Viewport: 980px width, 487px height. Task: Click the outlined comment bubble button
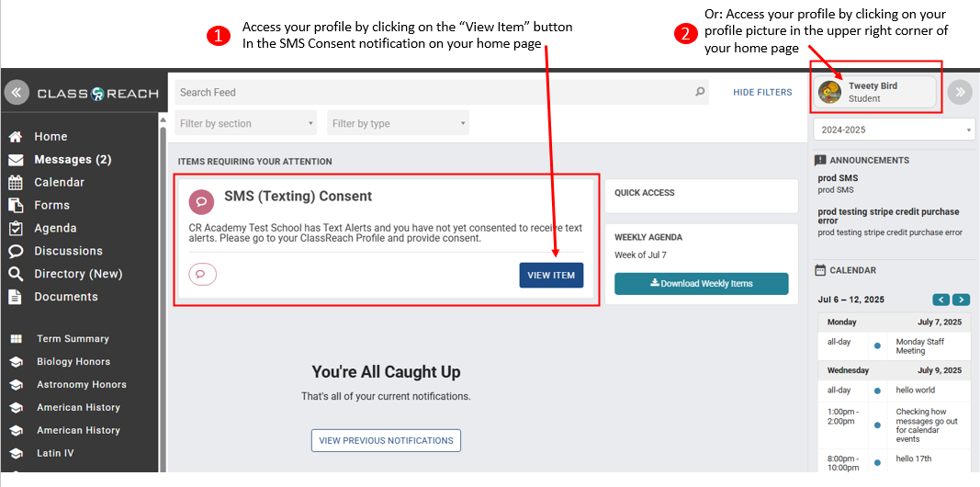(202, 275)
